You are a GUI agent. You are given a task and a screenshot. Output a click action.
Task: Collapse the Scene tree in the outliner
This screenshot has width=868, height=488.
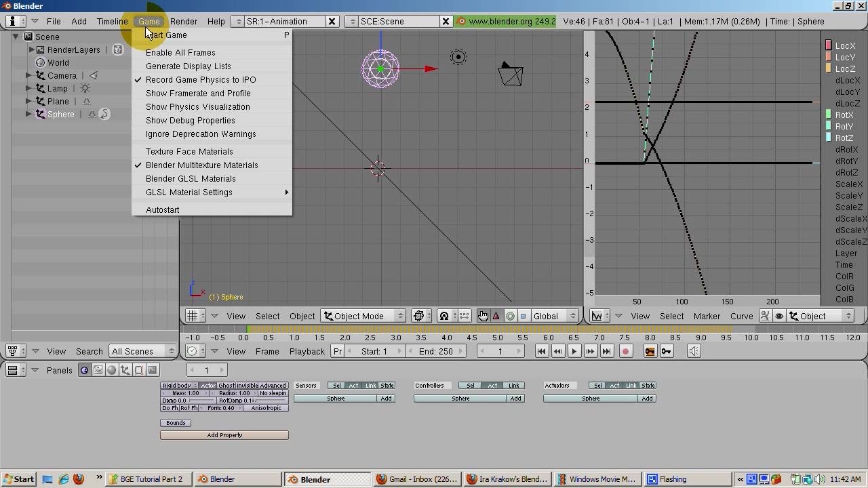(x=16, y=37)
